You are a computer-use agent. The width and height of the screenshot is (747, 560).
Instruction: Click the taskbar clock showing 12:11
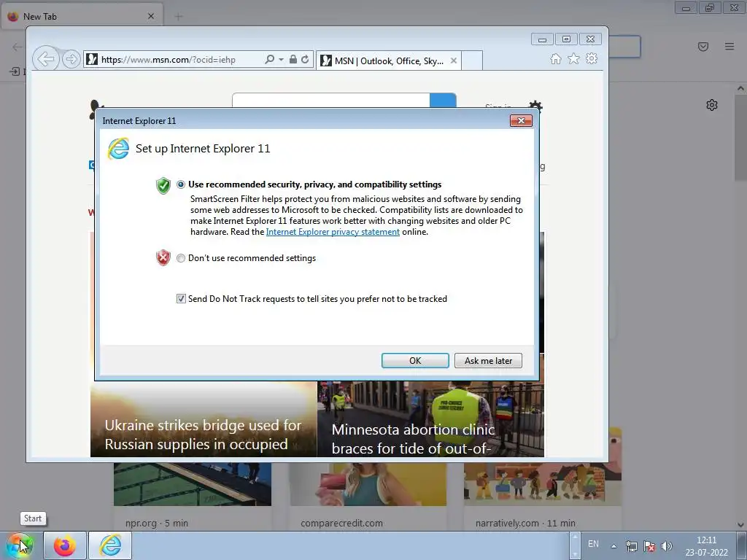tap(706, 546)
